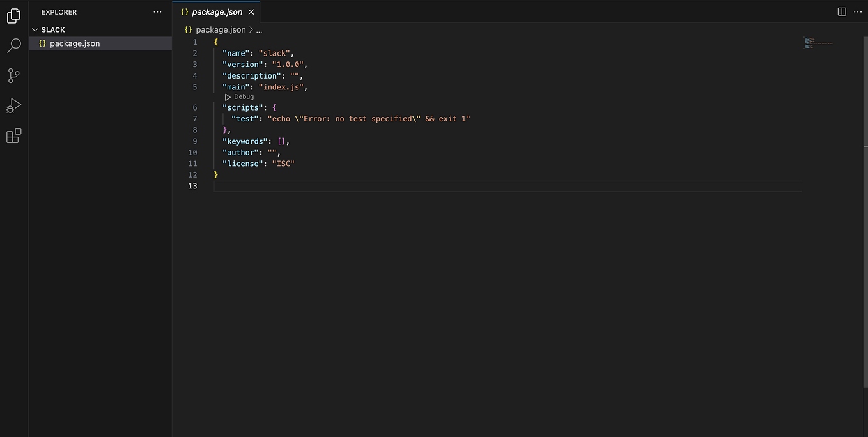Click the "1.0.0" version value

288,65
